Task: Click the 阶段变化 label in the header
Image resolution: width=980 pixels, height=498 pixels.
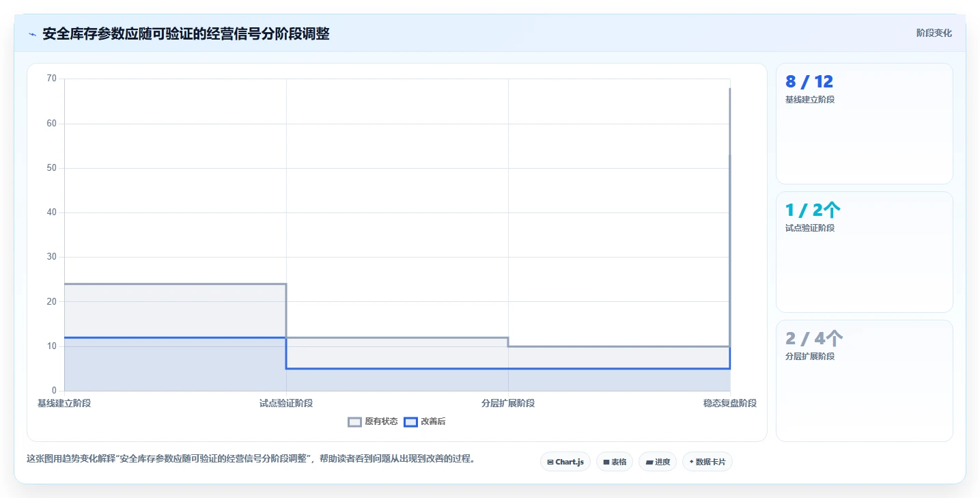Action: 934,33
